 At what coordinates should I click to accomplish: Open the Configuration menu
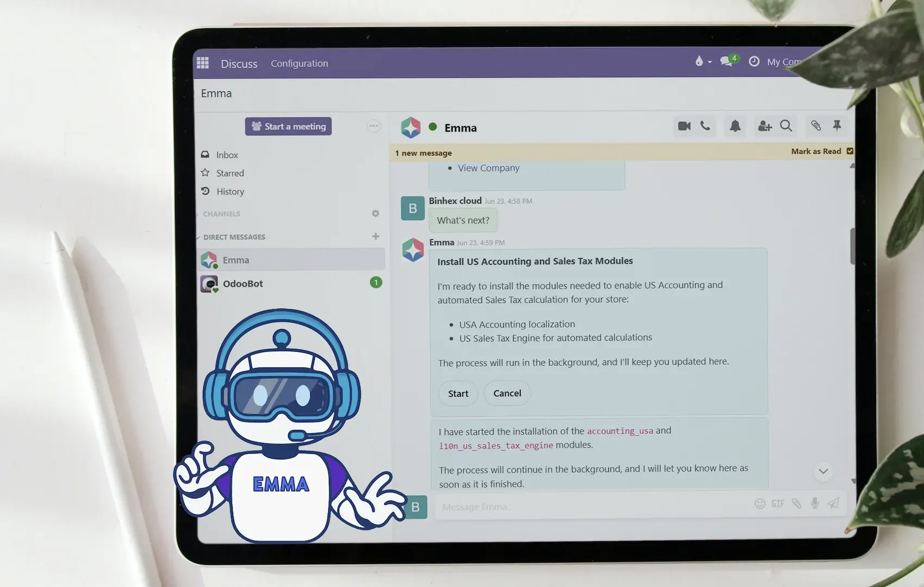click(x=299, y=64)
